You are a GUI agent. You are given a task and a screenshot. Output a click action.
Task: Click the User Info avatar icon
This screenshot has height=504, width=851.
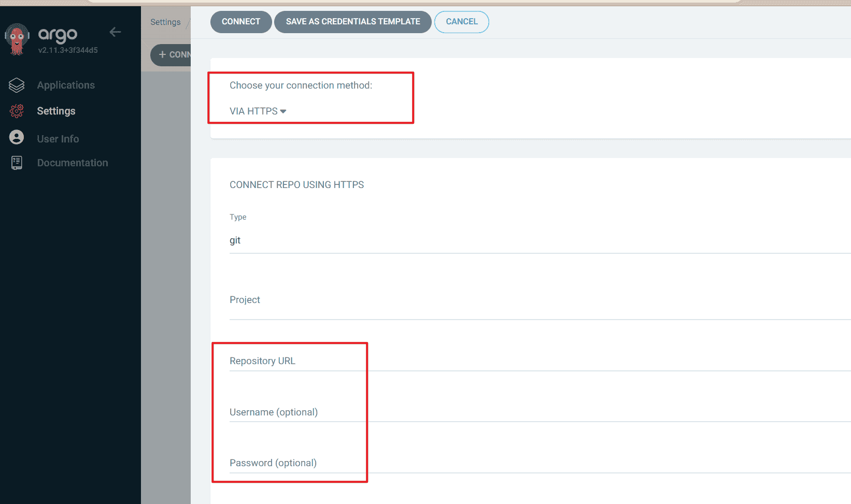17,137
